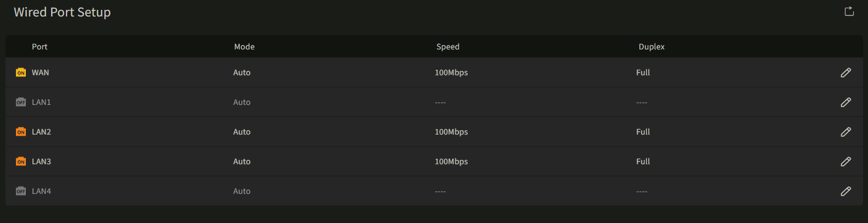This screenshot has width=868, height=223.
Task: Click the LAN3 ON port status icon
Action: (x=21, y=161)
